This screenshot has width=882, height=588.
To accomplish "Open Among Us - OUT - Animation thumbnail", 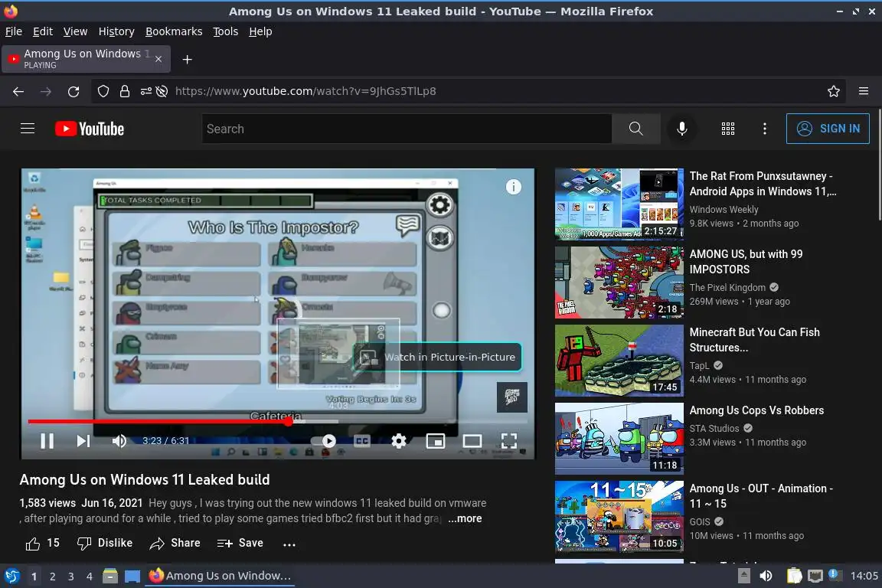I will point(619,517).
